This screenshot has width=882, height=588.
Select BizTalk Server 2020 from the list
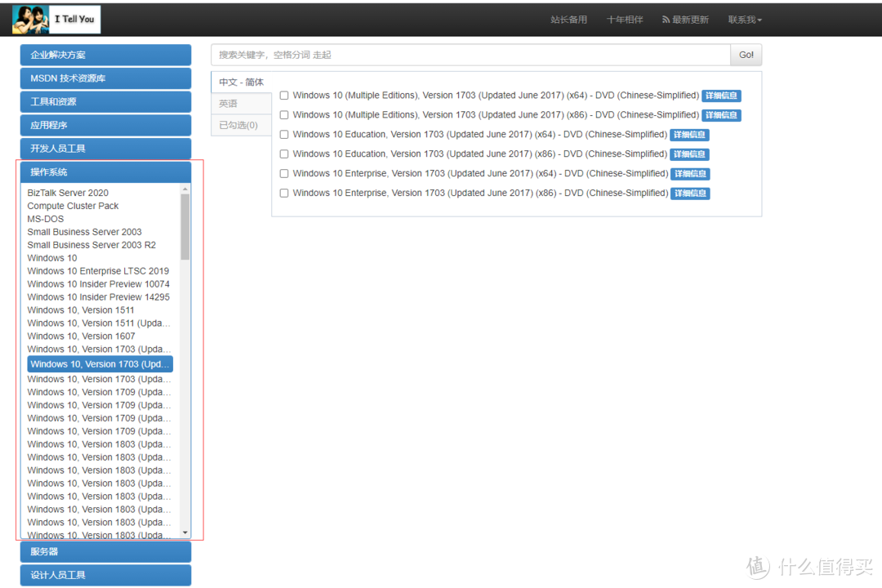click(68, 193)
